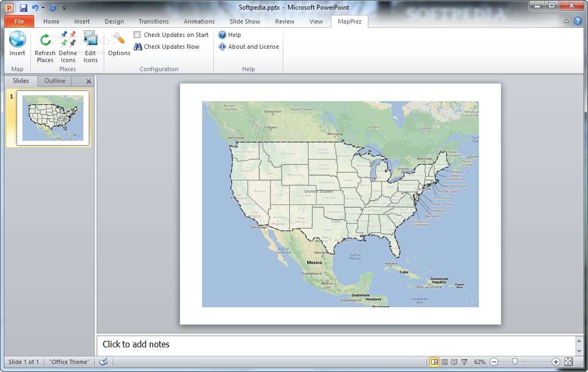This screenshot has height=372, width=588.
Task: Click the 62% zoom level button
Action: click(479, 362)
